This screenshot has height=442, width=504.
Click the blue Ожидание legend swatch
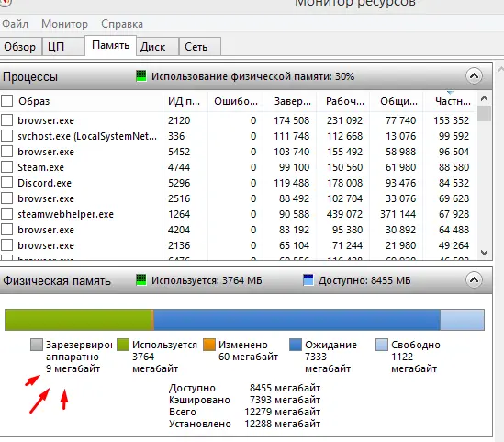[296, 345]
